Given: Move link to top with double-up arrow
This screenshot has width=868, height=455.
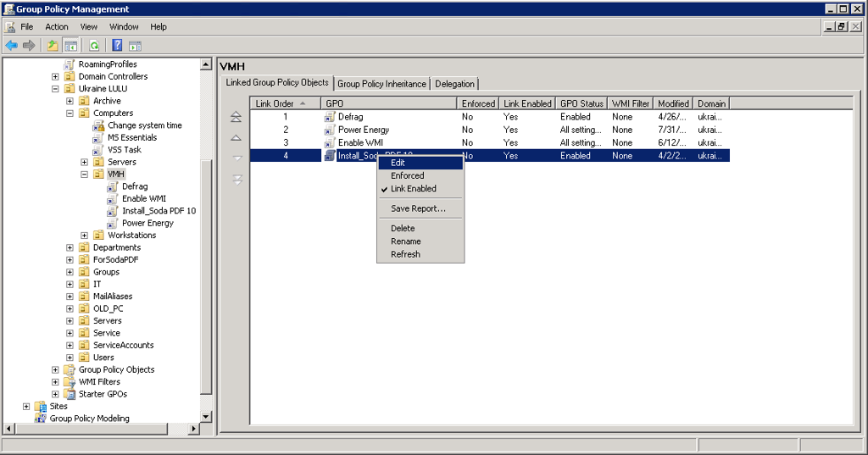Looking at the screenshot, I should tap(236, 117).
